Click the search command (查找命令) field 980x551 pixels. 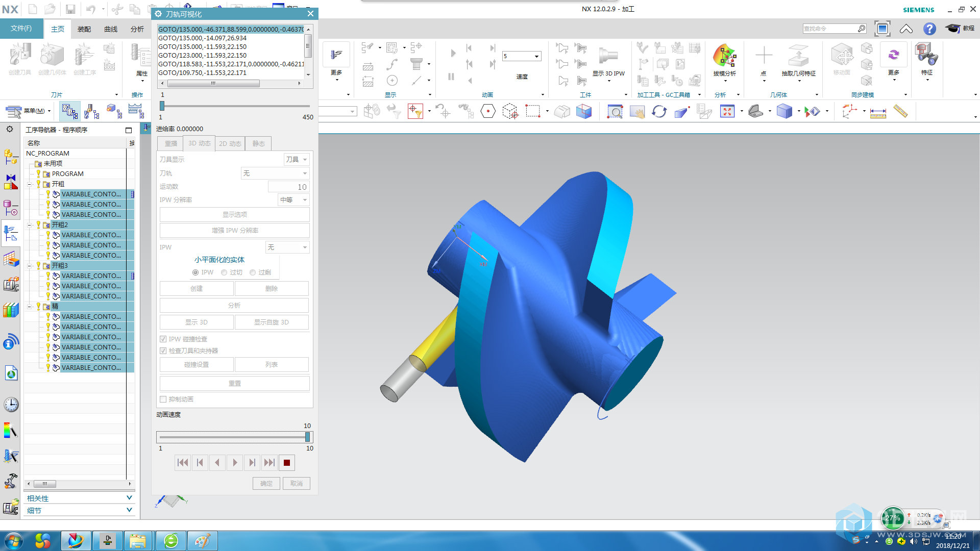[834, 29]
